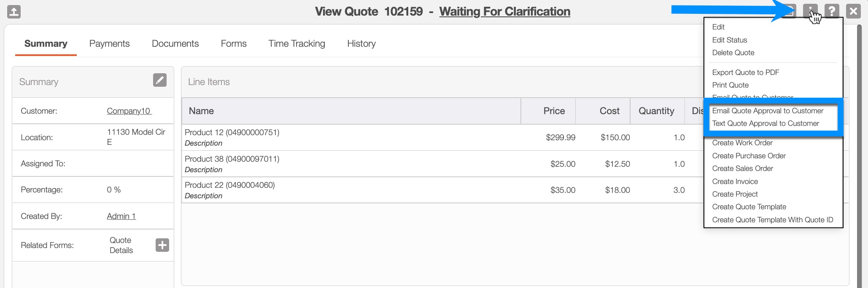Go to the Time Tracking tab

point(297,43)
